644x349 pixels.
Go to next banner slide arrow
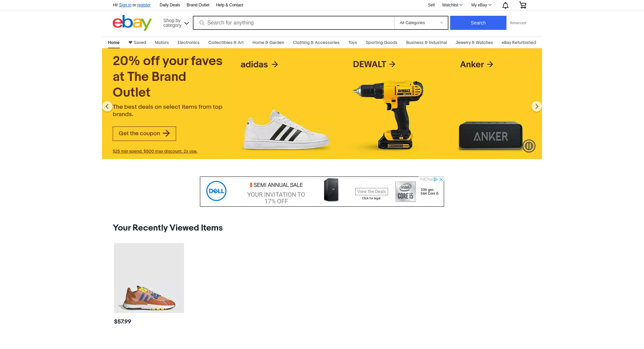coord(536,106)
